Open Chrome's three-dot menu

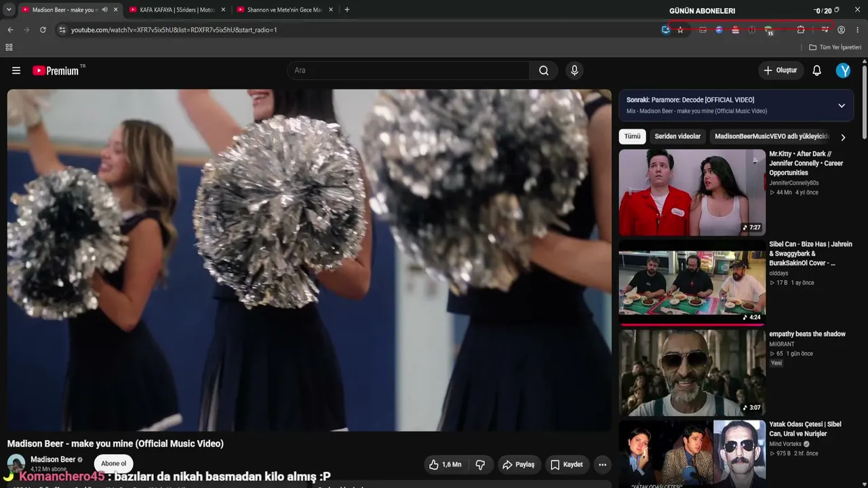(x=857, y=30)
